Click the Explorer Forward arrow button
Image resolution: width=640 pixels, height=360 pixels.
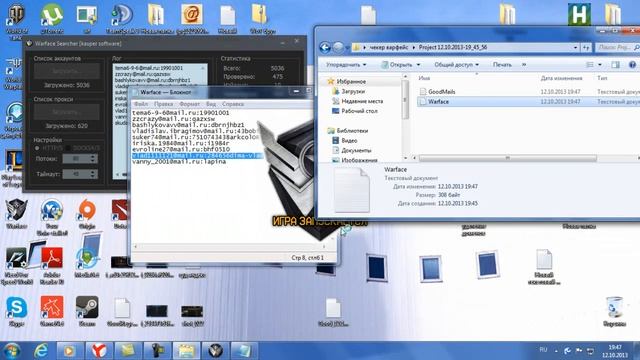click(x=338, y=48)
